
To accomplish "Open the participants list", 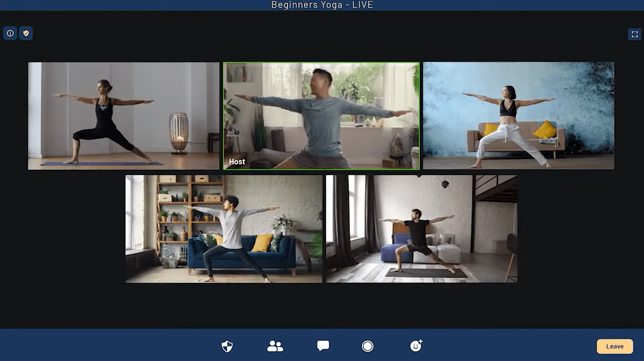I will click(275, 346).
